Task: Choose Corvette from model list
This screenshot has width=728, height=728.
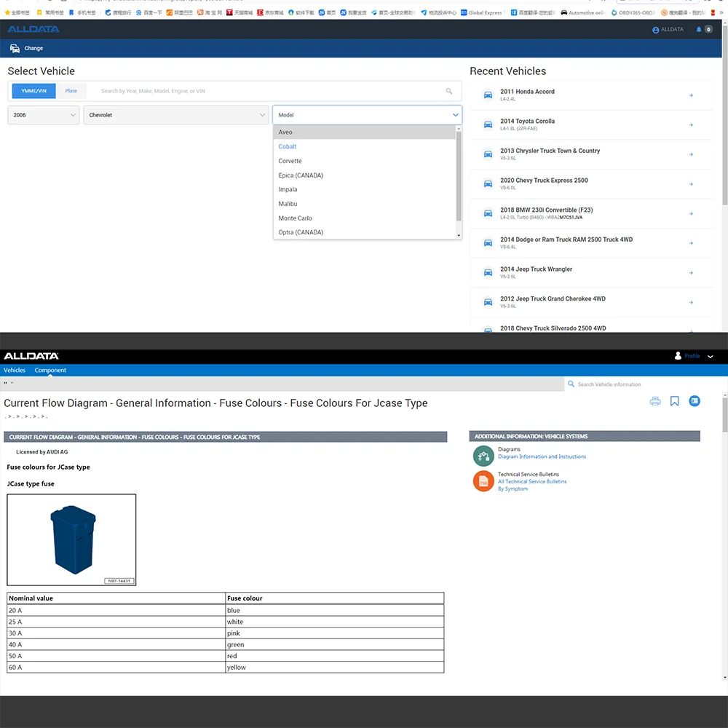Action: coord(365,161)
